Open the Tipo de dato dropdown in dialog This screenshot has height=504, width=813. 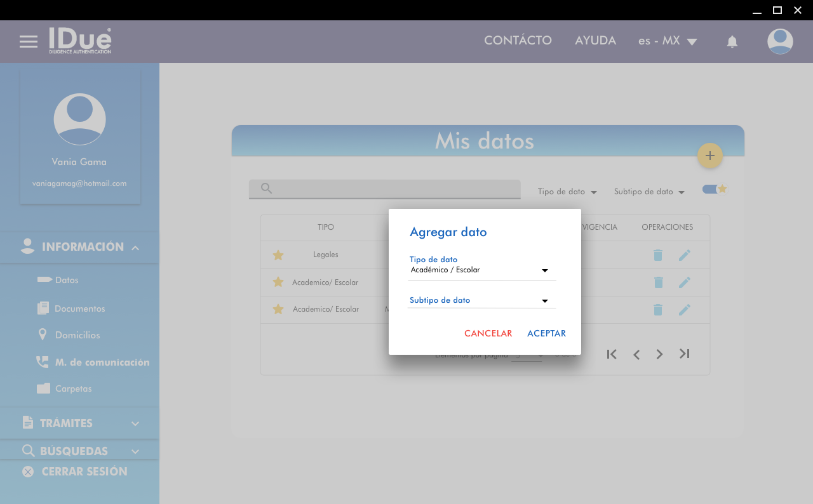[x=481, y=270]
